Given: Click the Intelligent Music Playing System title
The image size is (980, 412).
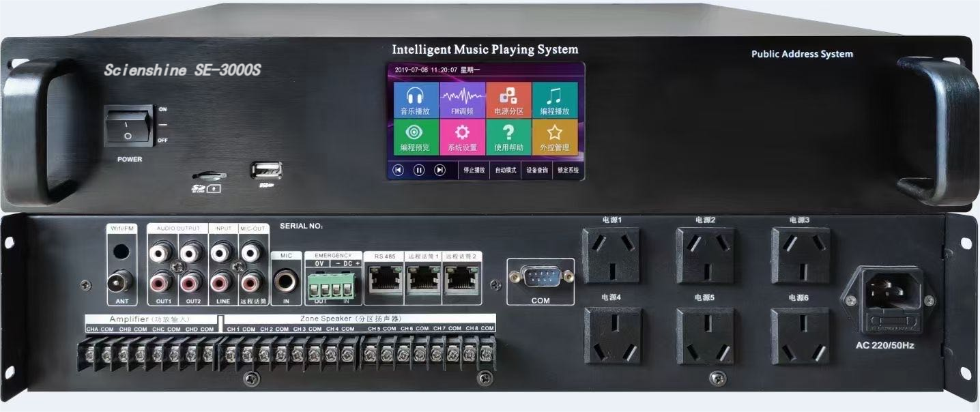Looking at the screenshot, I should (x=485, y=50).
